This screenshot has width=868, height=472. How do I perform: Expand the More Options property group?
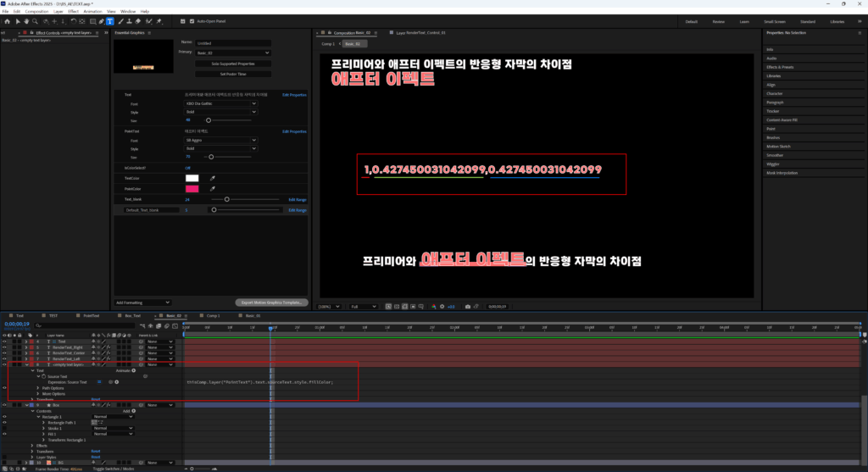(x=38, y=394)
